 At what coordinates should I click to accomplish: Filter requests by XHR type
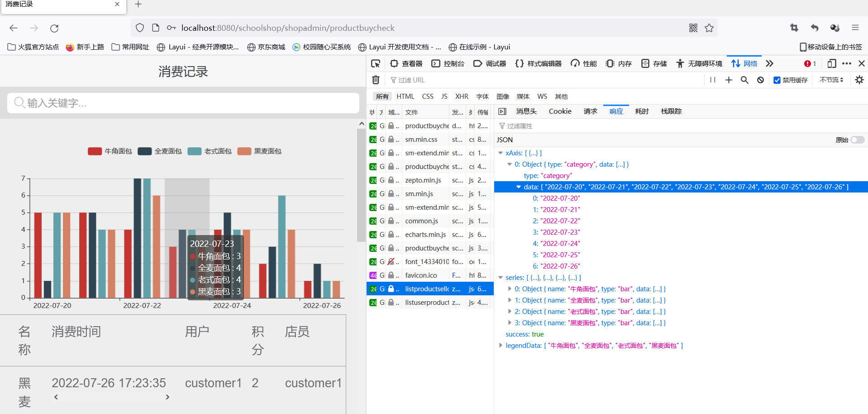[x=462, y=96]
